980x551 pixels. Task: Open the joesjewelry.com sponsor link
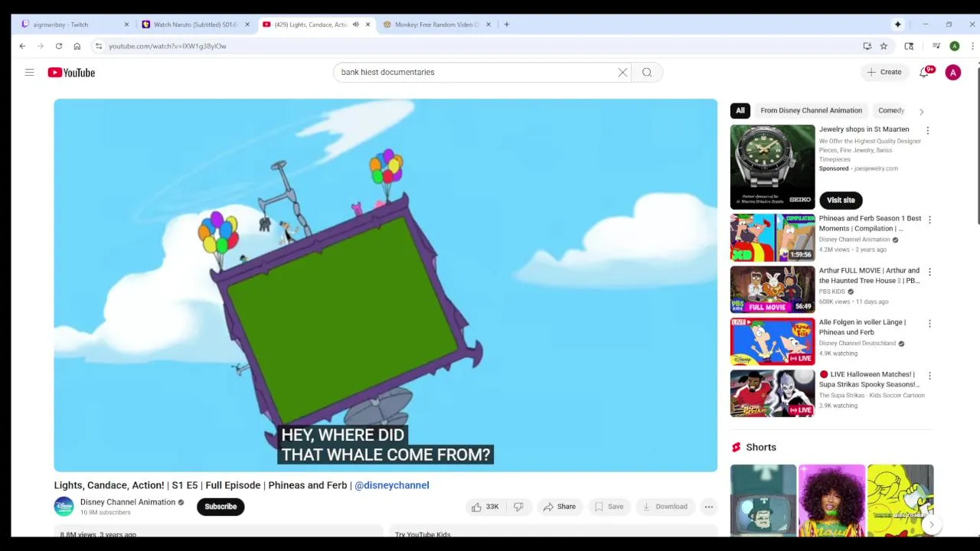876,168
